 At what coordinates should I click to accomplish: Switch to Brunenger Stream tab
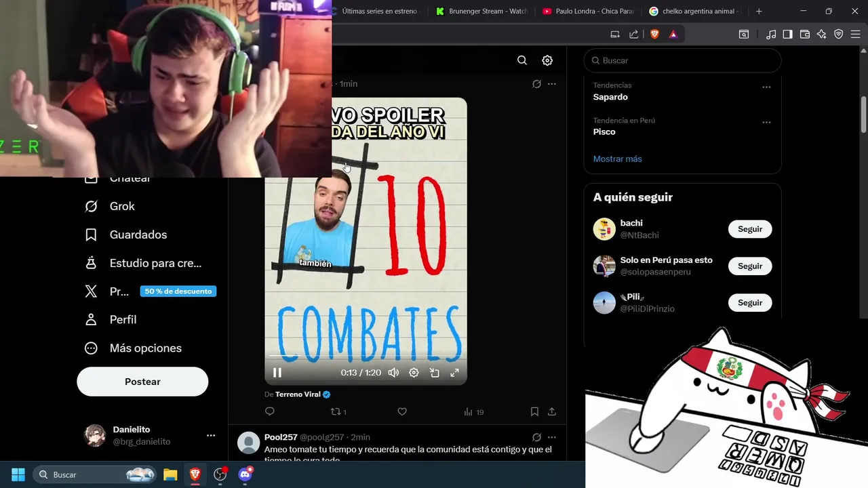(x=483, y=11)
